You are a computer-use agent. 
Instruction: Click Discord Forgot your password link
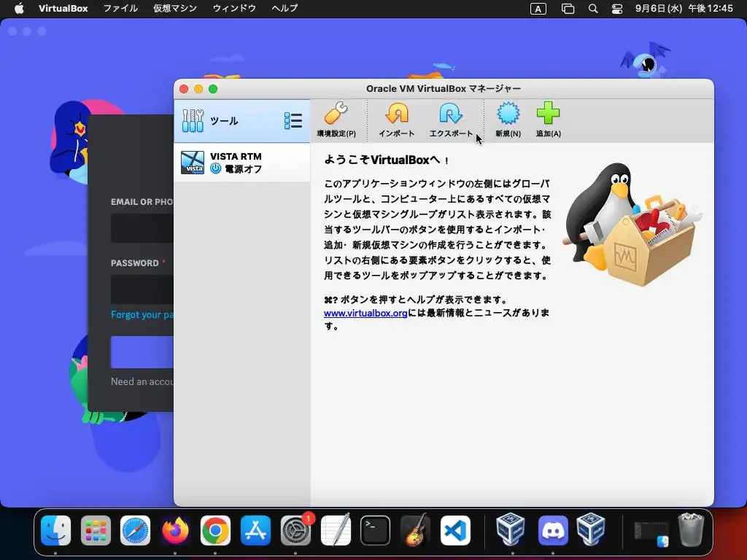coord(142,315)
